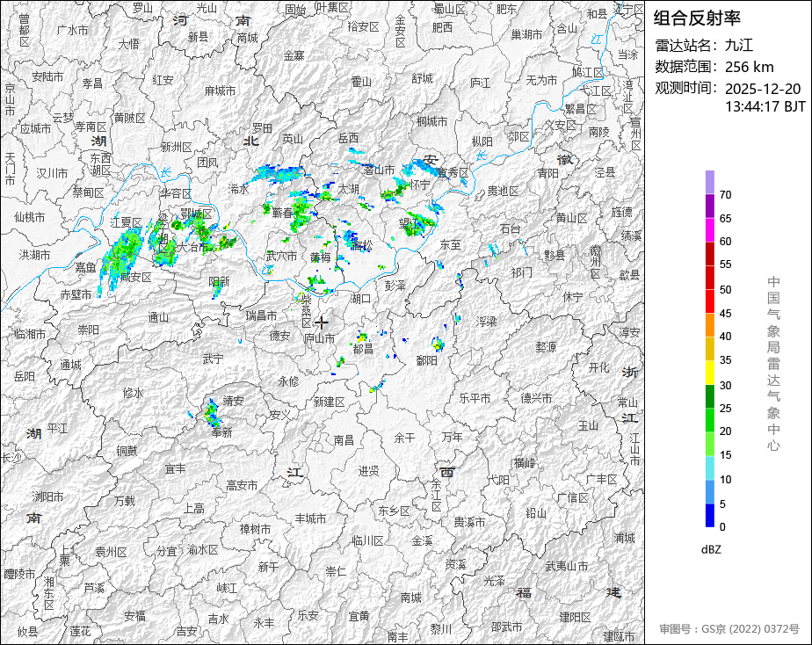812x645 pixels.
Task: Click the 鄱阳 map label
Action: [427, 360]
